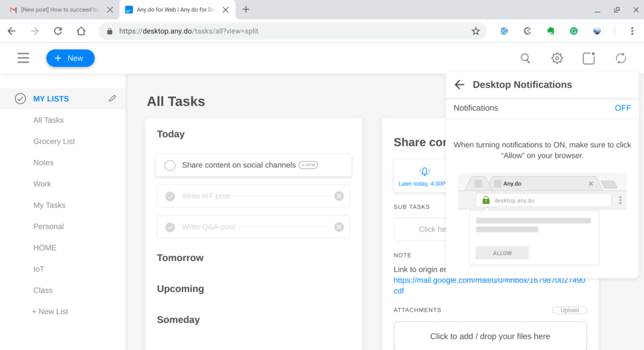Click the Upload attachments button

[x=569, y=310]
